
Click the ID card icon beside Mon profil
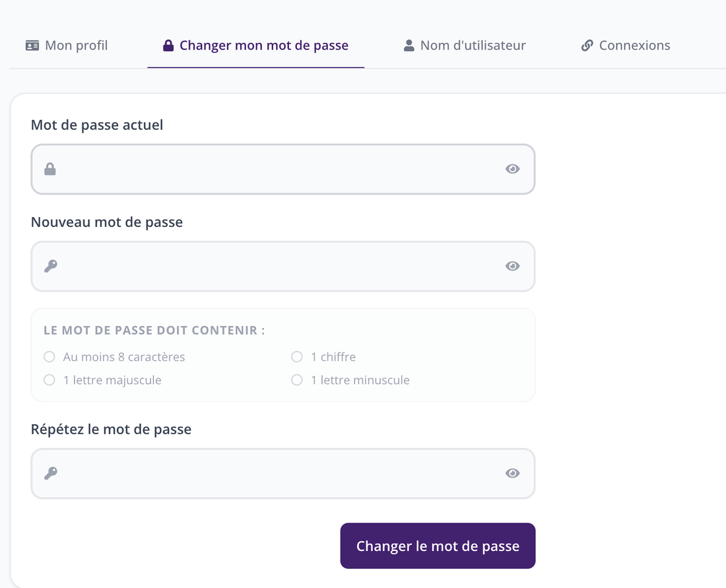(x=32, y=46)
